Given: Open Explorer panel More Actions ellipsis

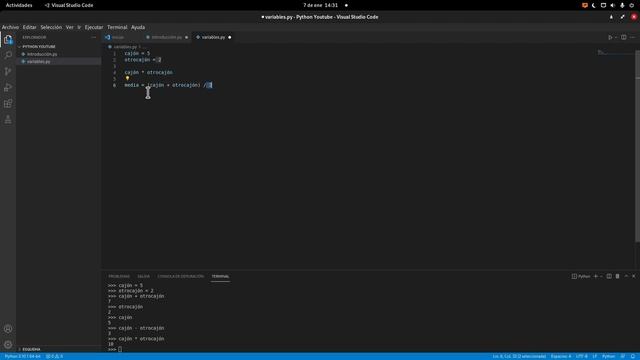Looking at the screenshot, I should 93,37.
